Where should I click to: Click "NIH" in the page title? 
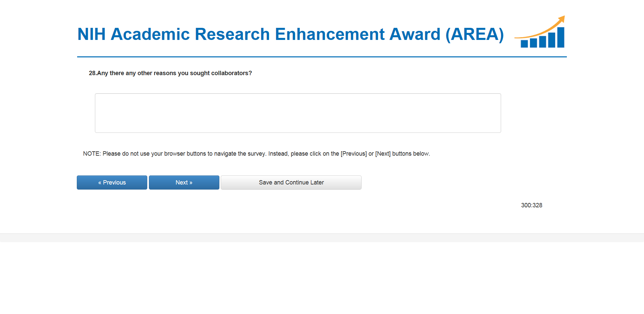pyautogui.click(x=92, y=34)
